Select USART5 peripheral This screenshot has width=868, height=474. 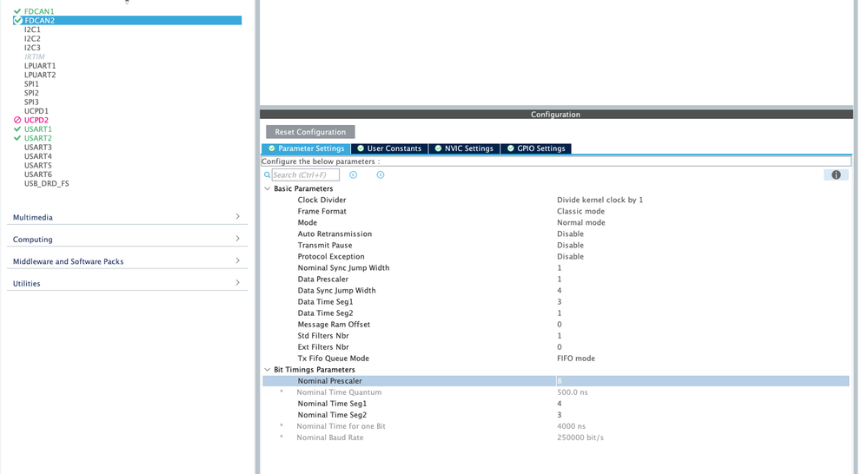coord(37,165)
